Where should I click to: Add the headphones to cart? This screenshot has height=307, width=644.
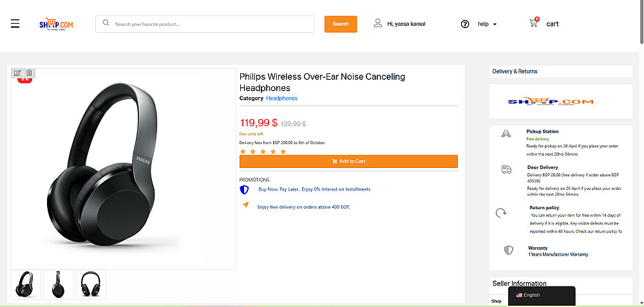pos(348,161)
